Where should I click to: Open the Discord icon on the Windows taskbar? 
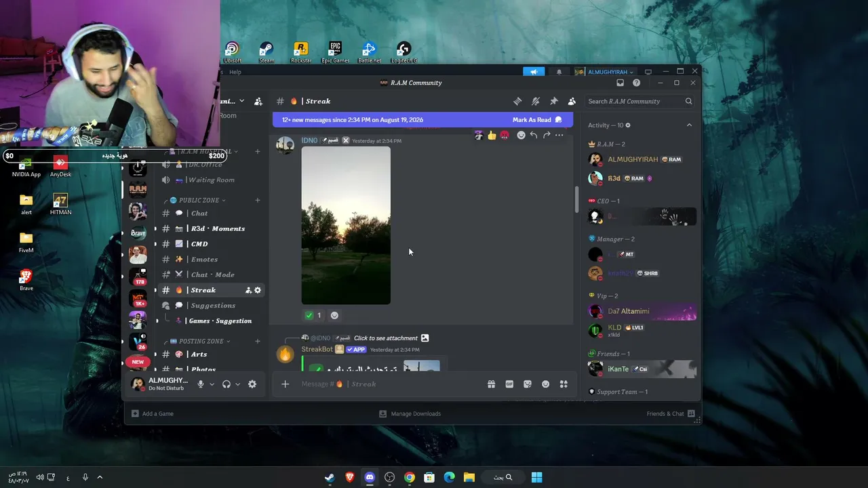(x=370, y=478)
